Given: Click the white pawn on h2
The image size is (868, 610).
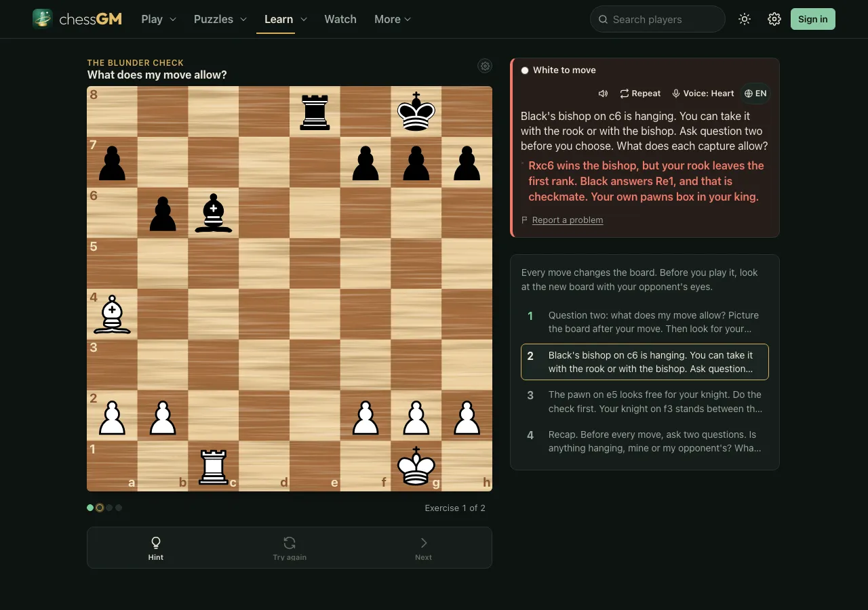Looking at the screenshot, I should coord(467,415).
